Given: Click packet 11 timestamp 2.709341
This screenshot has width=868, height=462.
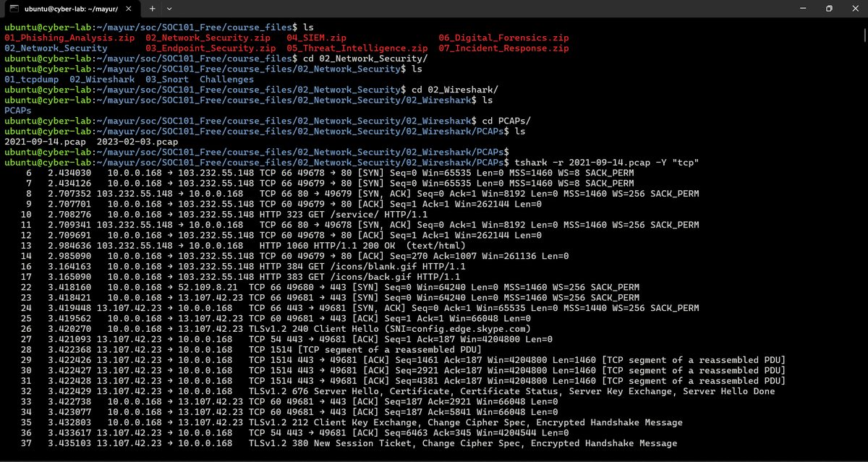Looking at the screenshot, I should 69,226.
